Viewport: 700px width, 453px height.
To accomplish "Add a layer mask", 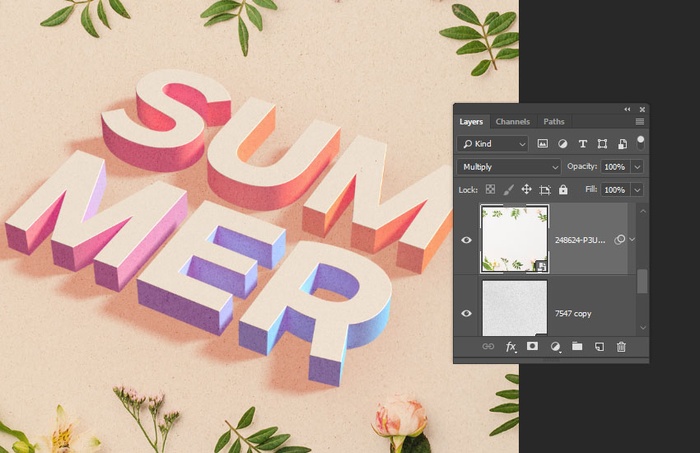I will 532,346.
